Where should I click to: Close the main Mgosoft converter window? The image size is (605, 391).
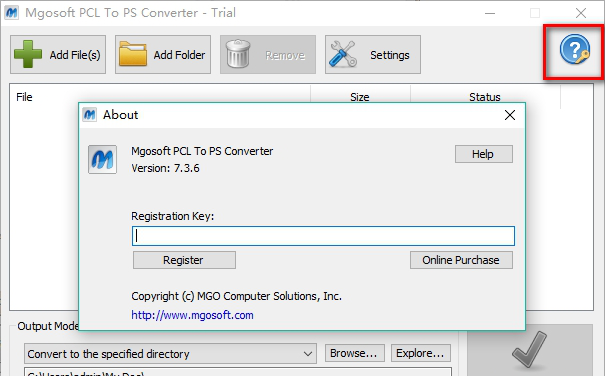click(x=581, y=13)
